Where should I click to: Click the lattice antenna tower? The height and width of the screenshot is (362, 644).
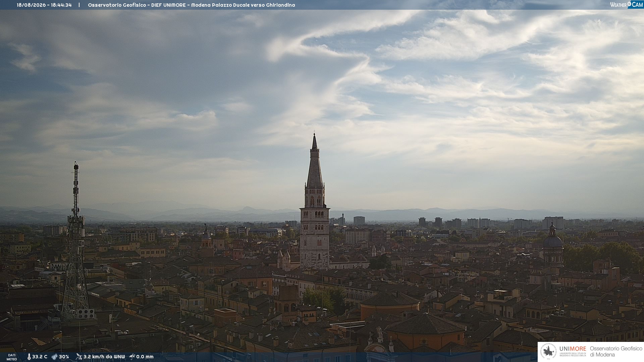(x=76, y=241)
